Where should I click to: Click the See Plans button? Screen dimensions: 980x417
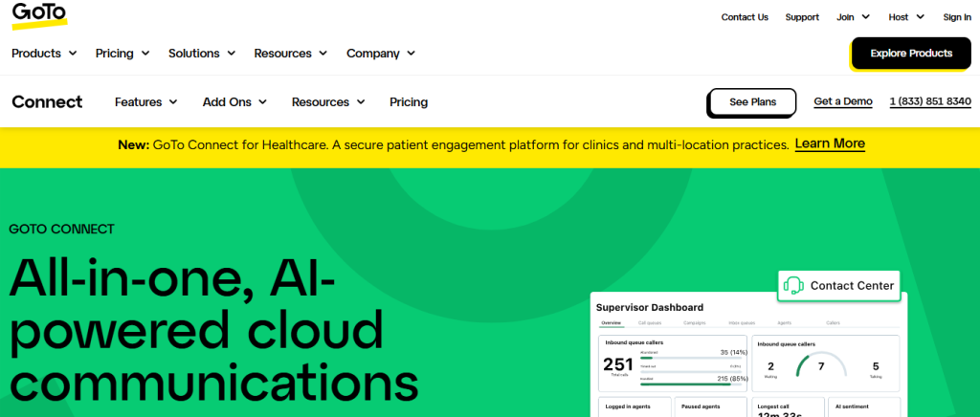point(752,101)
